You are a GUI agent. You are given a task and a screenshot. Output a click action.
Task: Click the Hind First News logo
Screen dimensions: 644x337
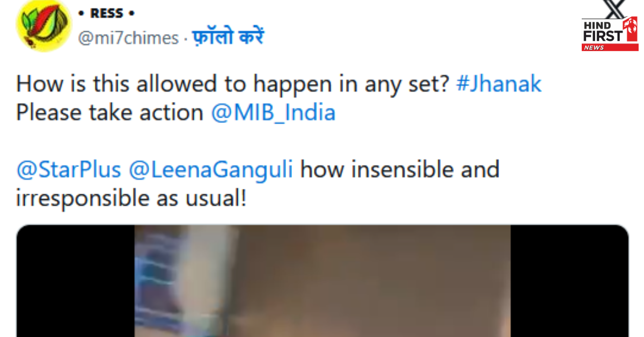(x=609, y=34)
